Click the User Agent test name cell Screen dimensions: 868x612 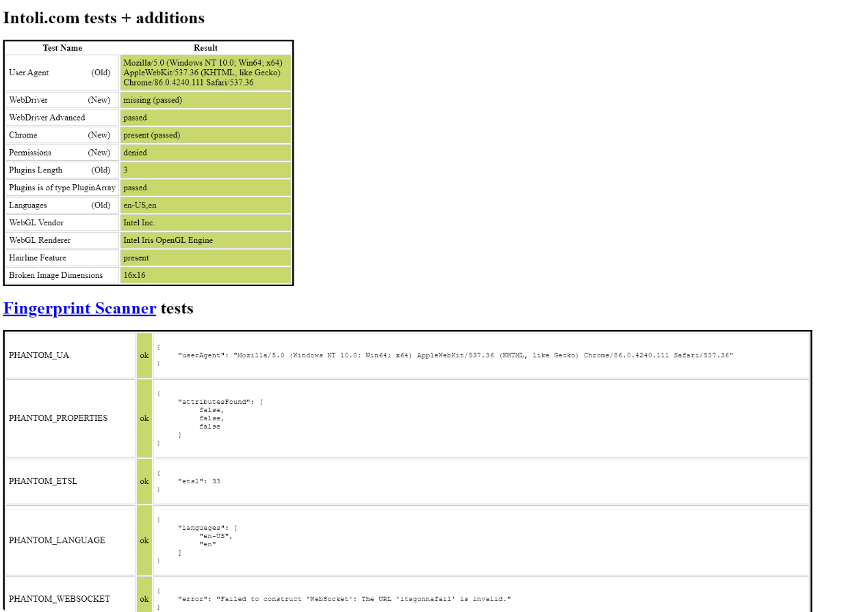click(62, 73)
